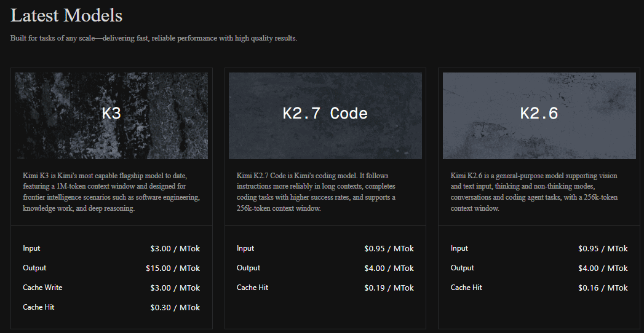This screenshot has height=333, width=644.
Task: Open the K3 model banner image
Action: [x=111, y=116]
